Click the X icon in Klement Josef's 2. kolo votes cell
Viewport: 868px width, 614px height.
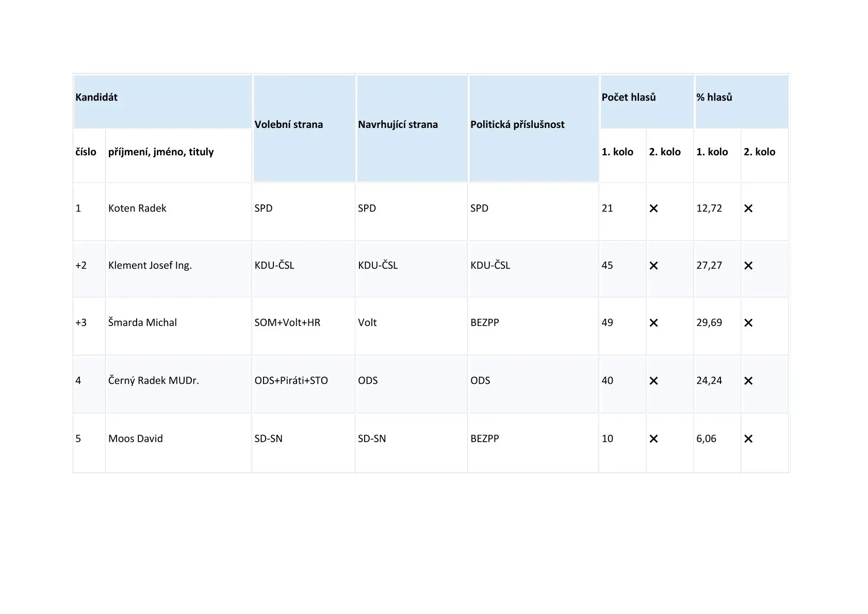(653, 266)
